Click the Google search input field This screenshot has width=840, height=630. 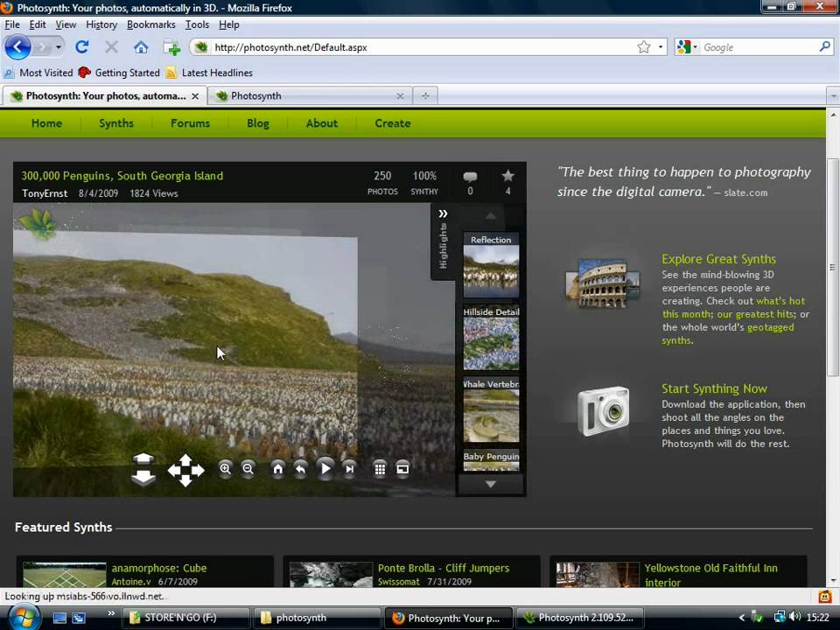(x=758, y=47)
